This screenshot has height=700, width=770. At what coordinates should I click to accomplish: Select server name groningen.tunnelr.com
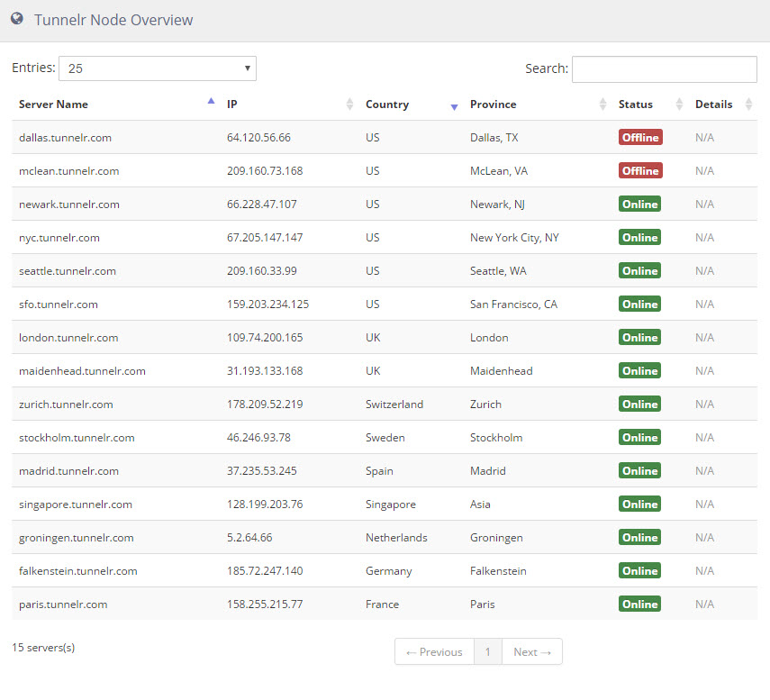(x=77, y=538)
